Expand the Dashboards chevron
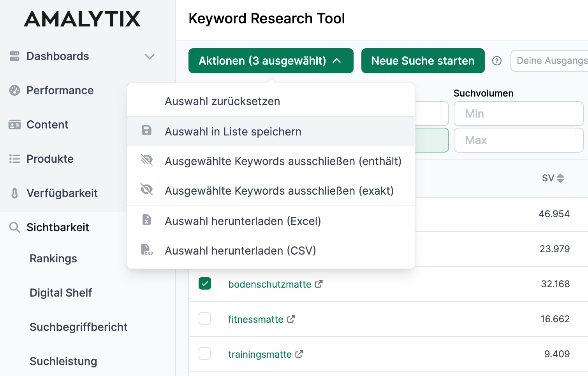 150,56
